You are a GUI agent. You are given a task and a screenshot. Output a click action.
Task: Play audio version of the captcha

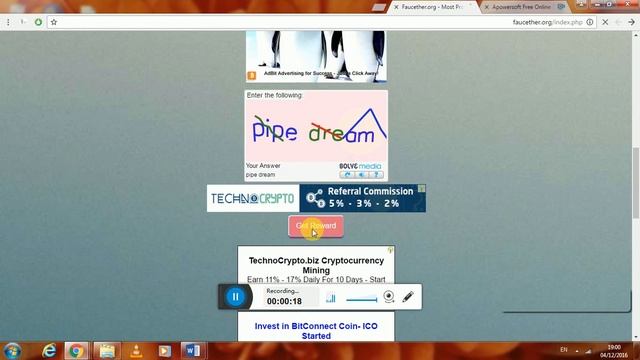(361, 175)
